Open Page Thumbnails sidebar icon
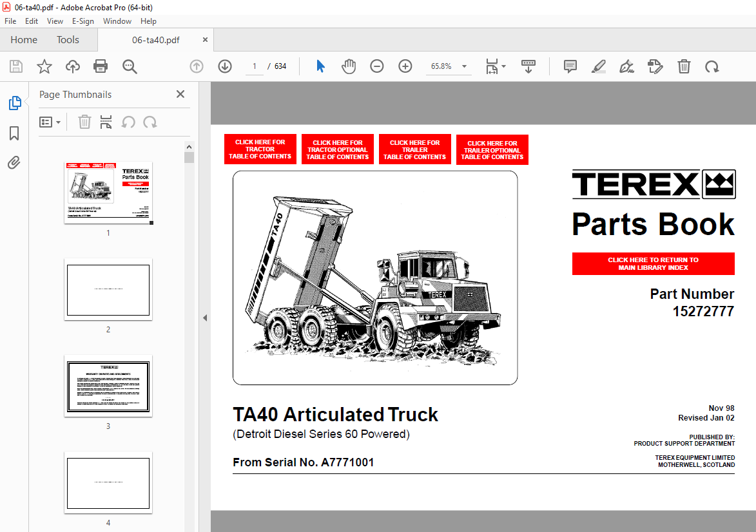Image resolution: width=756 pixels, height=532 pixels. (15, 102)
